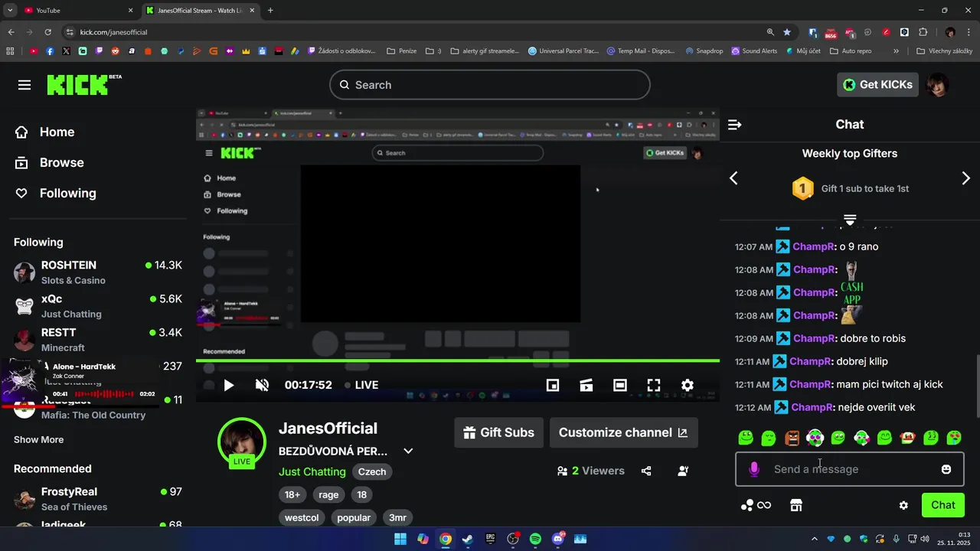Open video player settings gear
The height and width of the screenshot is (551, 980).
click(x=688, y=385)
